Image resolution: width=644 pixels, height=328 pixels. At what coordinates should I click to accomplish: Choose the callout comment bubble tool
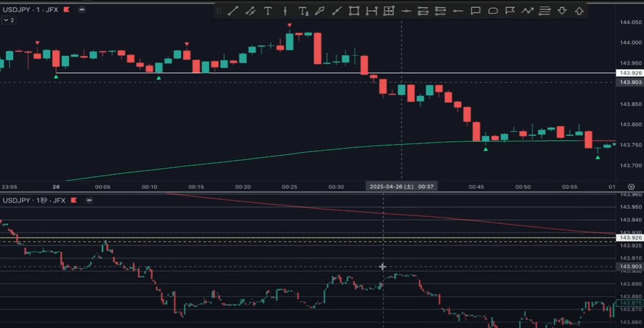[x=475, y=11]
